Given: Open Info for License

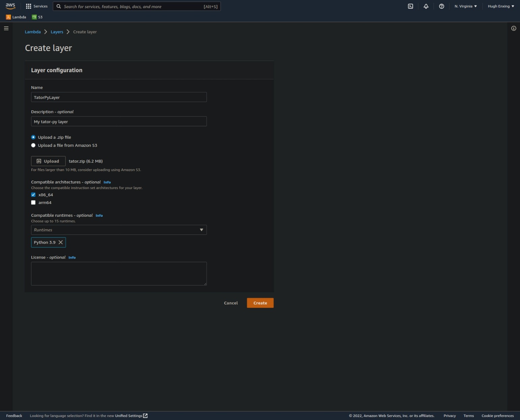Looking at the screenshot, I should [72, 258].
